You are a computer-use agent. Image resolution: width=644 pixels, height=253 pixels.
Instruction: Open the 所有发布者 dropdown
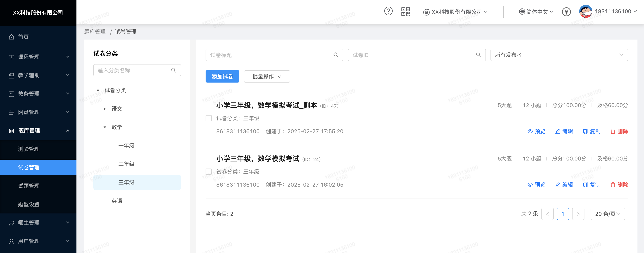point(559,55)
